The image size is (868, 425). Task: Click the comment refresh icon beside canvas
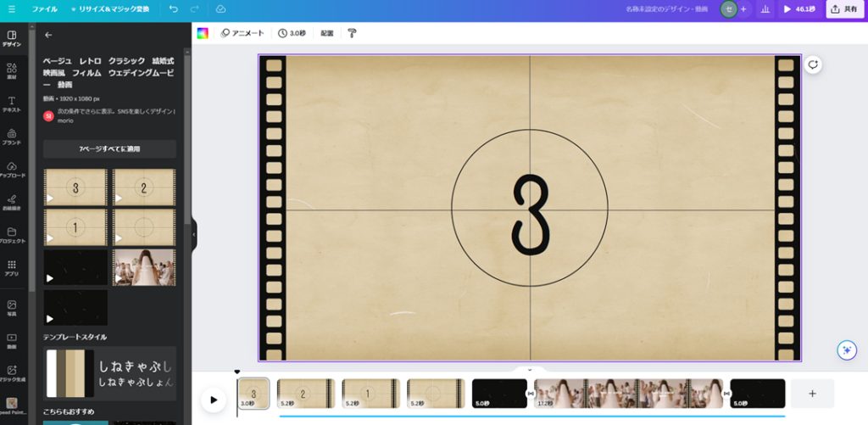point(812,64)
